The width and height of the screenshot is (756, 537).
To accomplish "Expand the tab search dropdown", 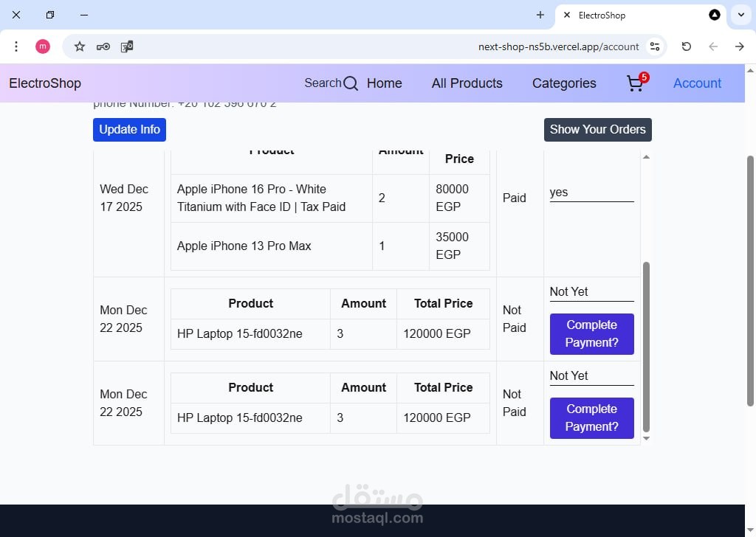I will [741, 15].
